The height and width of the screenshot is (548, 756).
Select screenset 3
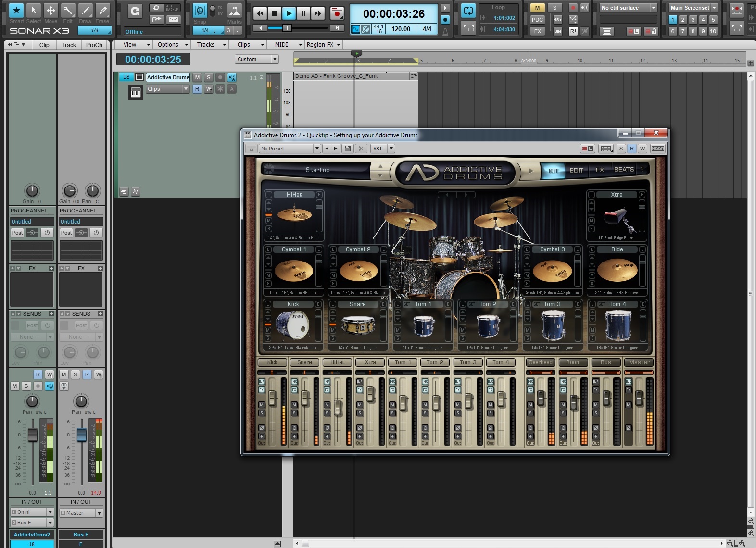[693, 20]
